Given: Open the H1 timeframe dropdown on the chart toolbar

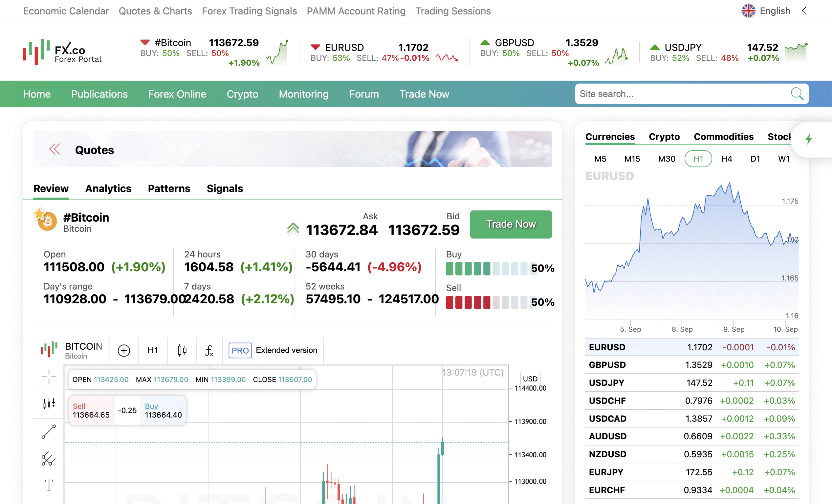Looking at the screenshot, I should 153,350.
